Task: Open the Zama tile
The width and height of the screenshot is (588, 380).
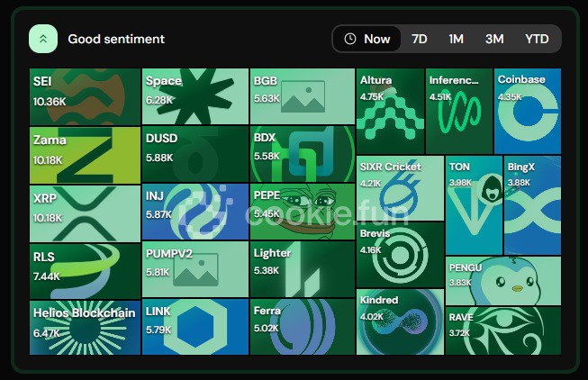Action: click(x=86, y=155)
